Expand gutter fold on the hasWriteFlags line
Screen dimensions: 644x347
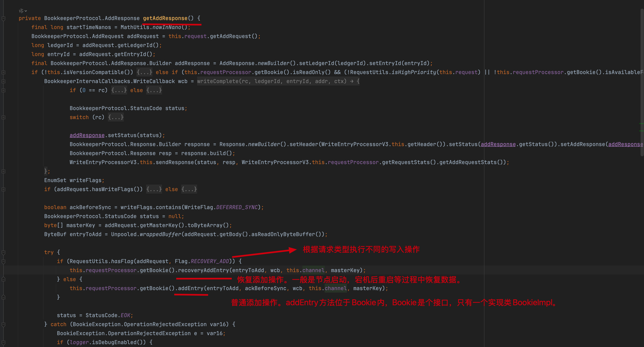click(3, 189)
